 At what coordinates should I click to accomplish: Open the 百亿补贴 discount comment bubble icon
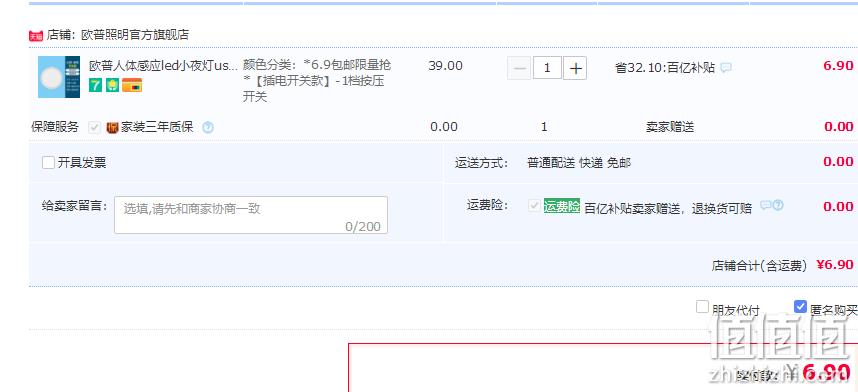(x=726, y=68)
